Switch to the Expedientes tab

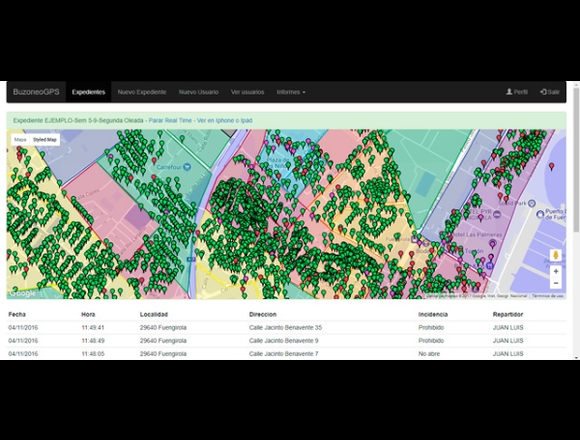coord(88,92)
